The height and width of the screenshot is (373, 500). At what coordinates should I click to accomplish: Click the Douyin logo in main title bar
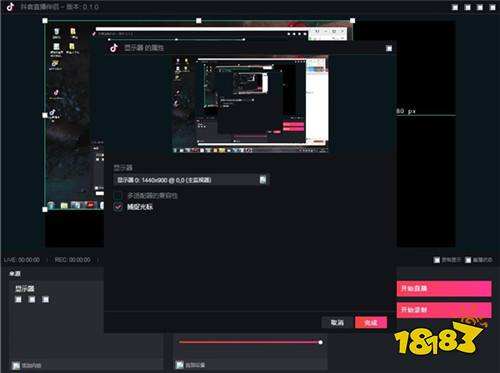pos(10,7)
